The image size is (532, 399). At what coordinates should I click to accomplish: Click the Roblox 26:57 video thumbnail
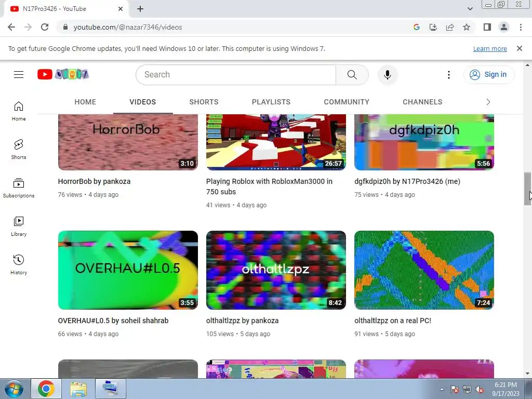click(x=276, y=142)
